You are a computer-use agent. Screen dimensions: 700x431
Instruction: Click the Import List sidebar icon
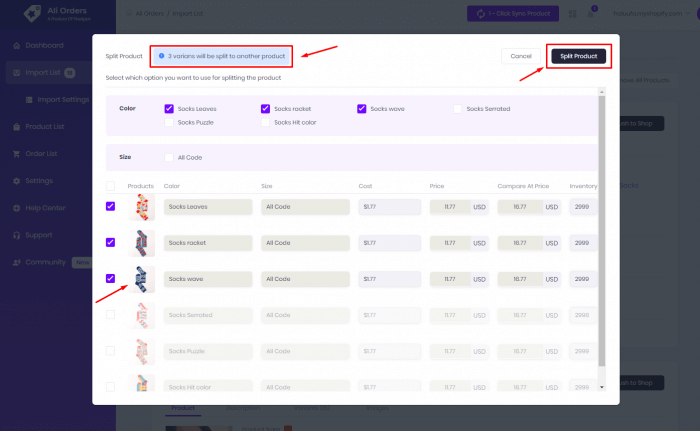coord(17,73)
